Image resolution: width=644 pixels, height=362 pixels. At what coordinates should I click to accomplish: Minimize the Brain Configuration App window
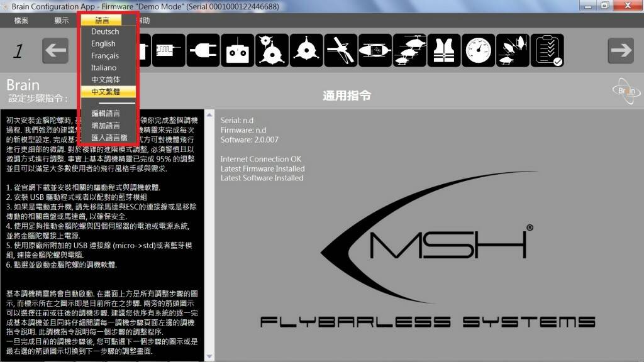click(x=589, y=6)
